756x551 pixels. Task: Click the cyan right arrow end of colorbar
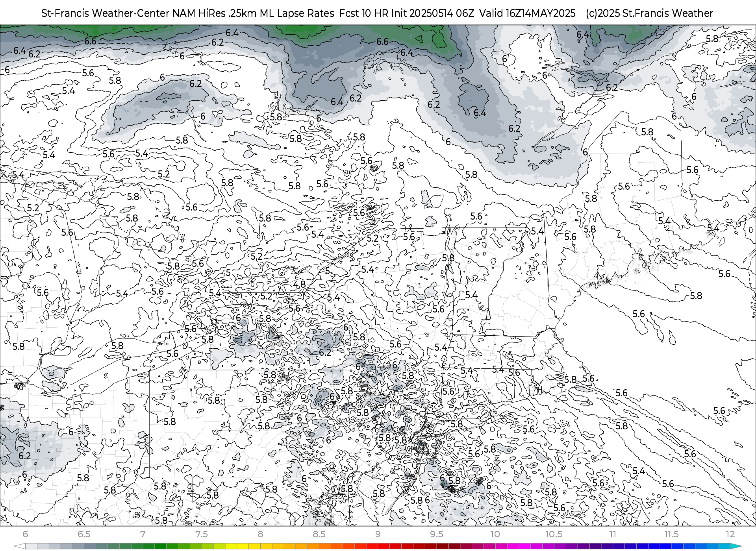(x=736, y=546)
